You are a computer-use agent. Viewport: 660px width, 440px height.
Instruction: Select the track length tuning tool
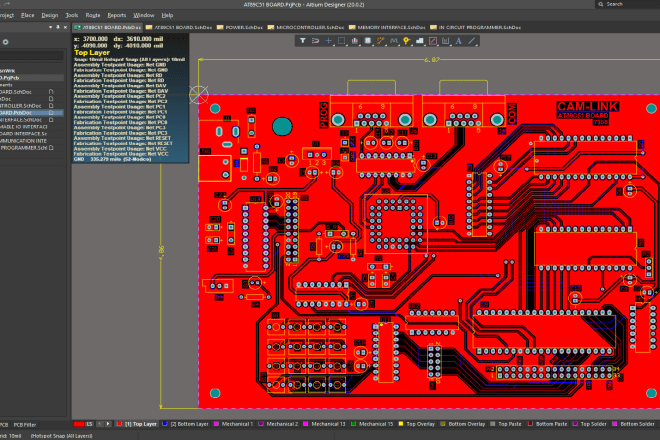(x=394, y=41)
